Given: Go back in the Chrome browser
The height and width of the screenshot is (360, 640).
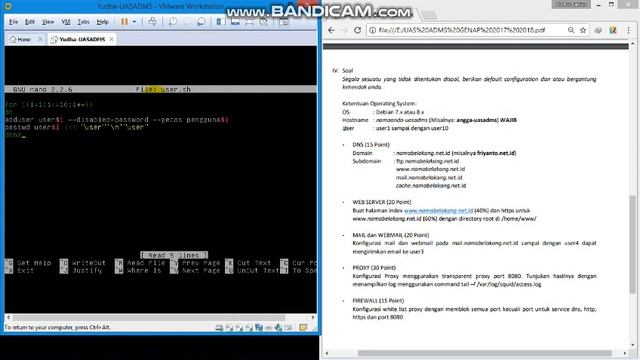Looking at the screenshot, I should pyautogui.click(x=331, y=30).
